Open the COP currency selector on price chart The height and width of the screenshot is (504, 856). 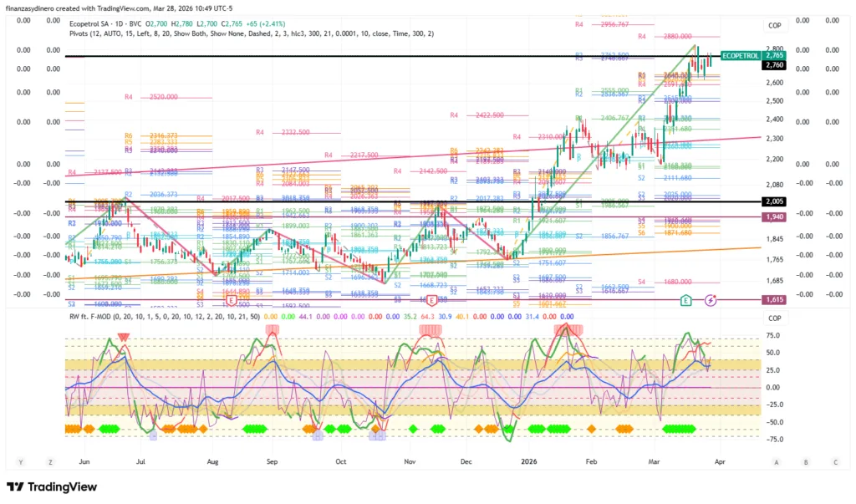pyautogui.click(x=774, y=26)
